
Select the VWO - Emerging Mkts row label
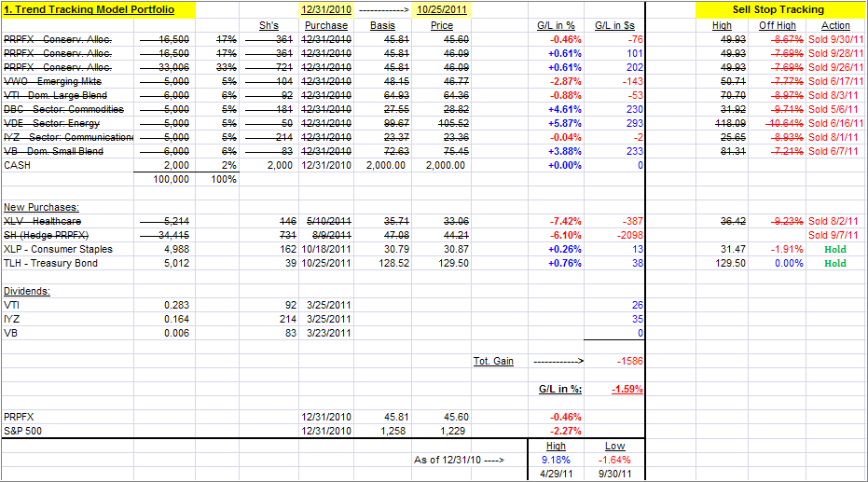52,81
